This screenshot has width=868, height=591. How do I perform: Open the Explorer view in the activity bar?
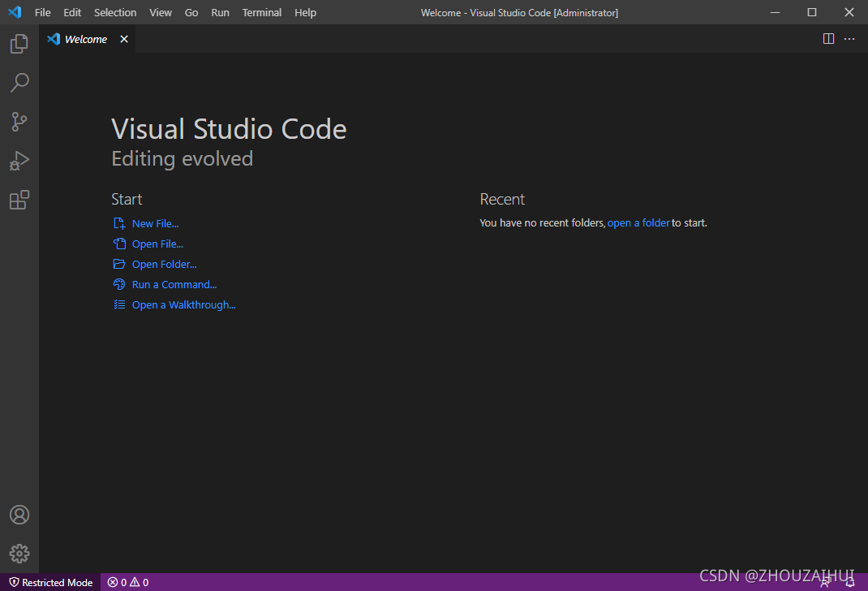coord(19,44)
